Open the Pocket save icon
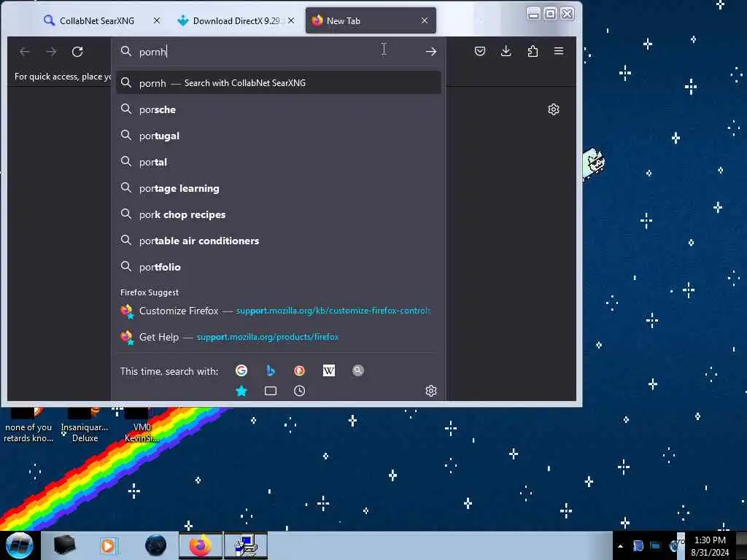Viewport: 747px width, 560px height. point(480,51)
